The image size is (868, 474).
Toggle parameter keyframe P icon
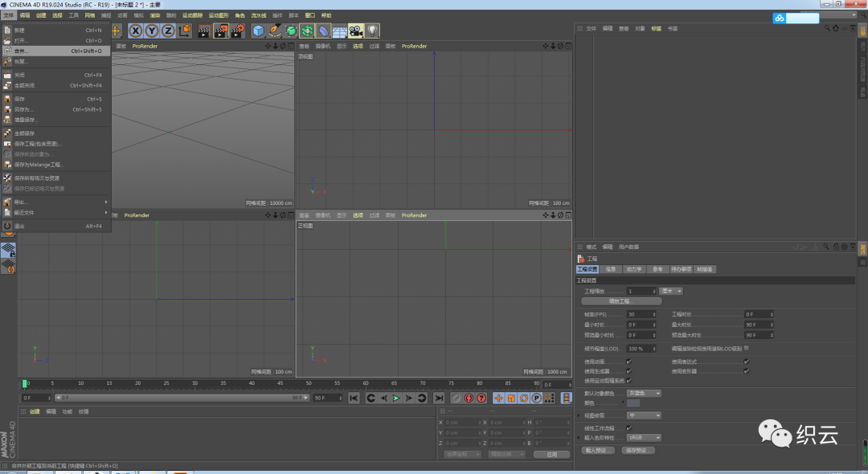(x=536, y=398)
